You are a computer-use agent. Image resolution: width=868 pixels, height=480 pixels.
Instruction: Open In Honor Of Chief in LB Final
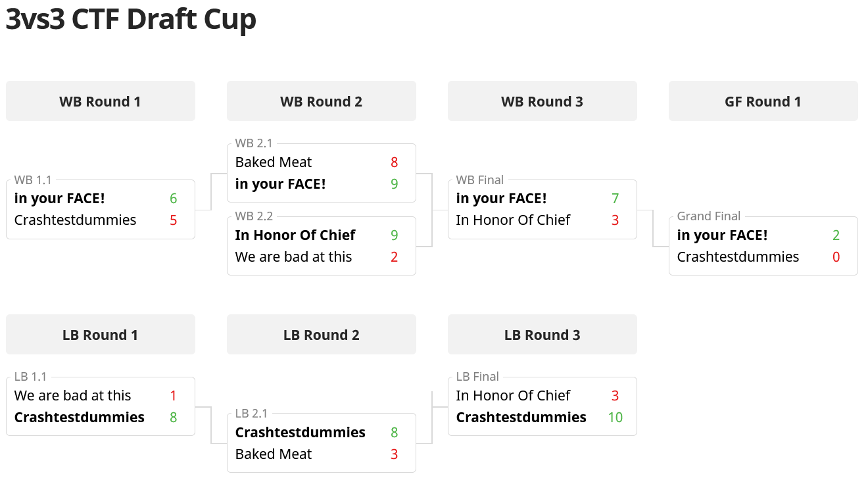514,395
